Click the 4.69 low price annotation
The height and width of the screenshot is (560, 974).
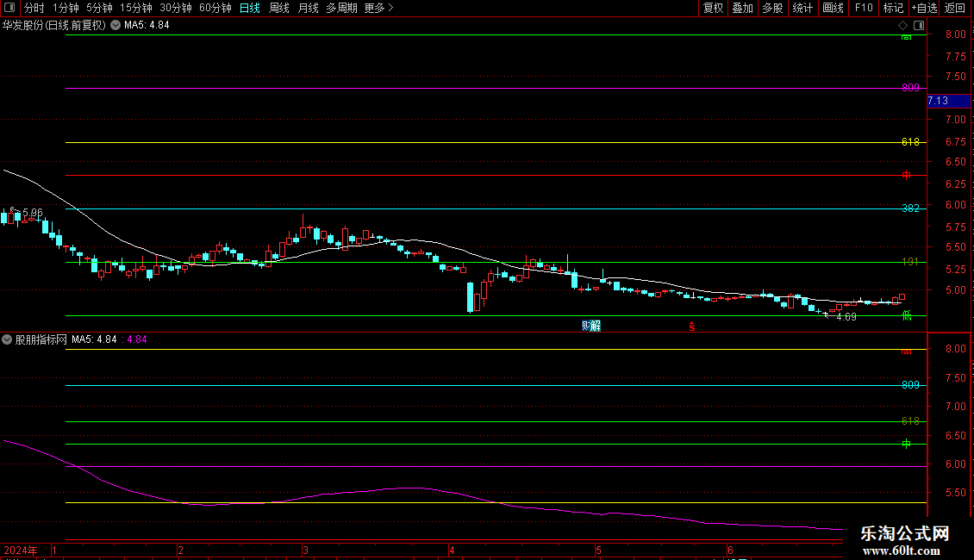tap(846, 317)
